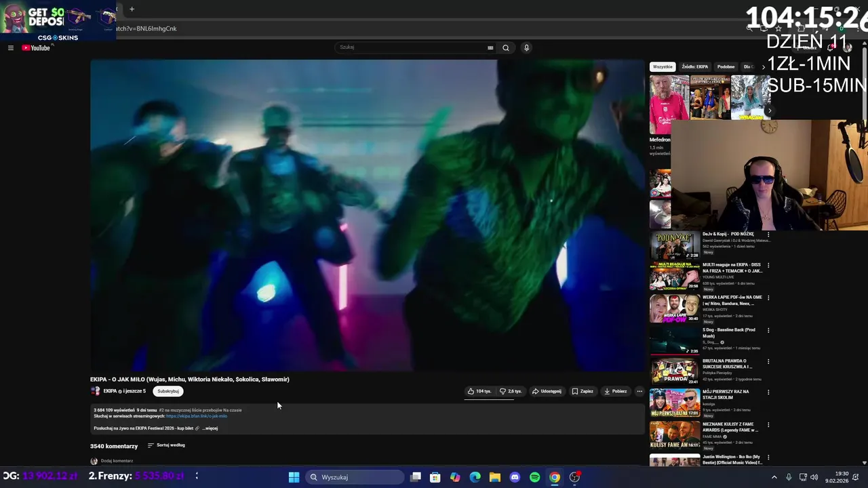The height and width of the screenshot is (488, 868).
Task: Click the page scrollbar down arrow
Action: click(x=864, y=463)
